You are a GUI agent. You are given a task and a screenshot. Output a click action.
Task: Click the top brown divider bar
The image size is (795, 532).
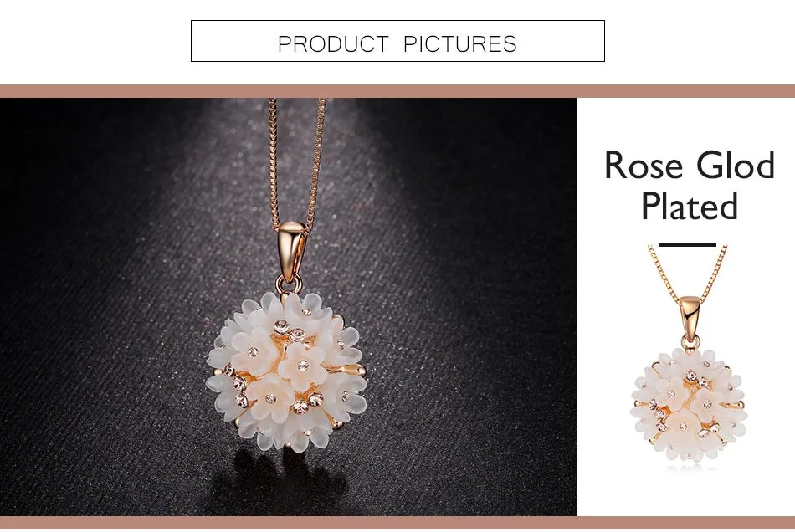[397, 91]
